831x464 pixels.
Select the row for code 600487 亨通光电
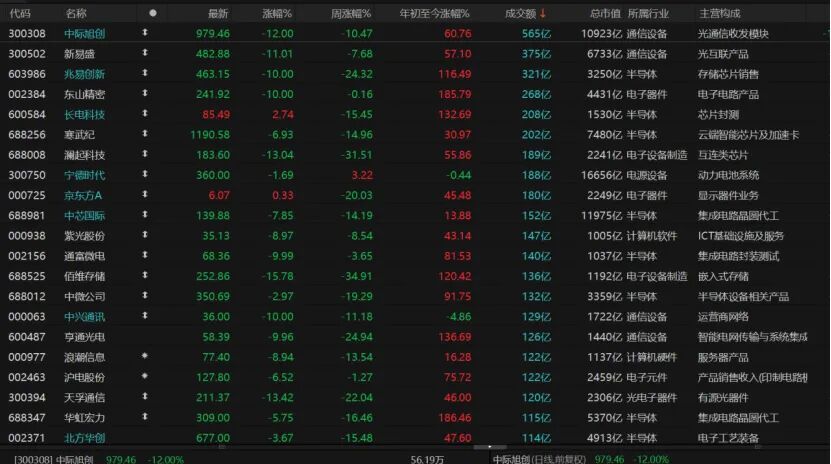[x=414, y=337]
